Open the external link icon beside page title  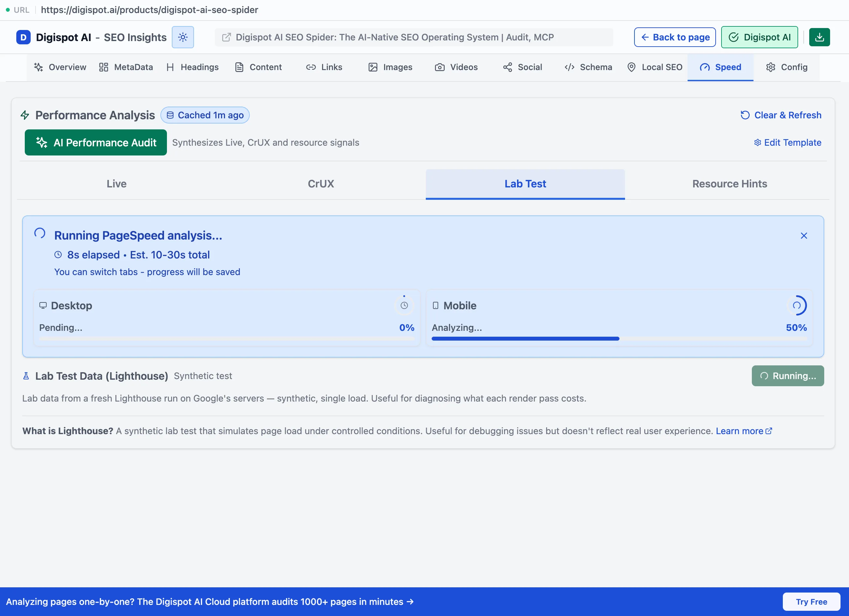227,37
